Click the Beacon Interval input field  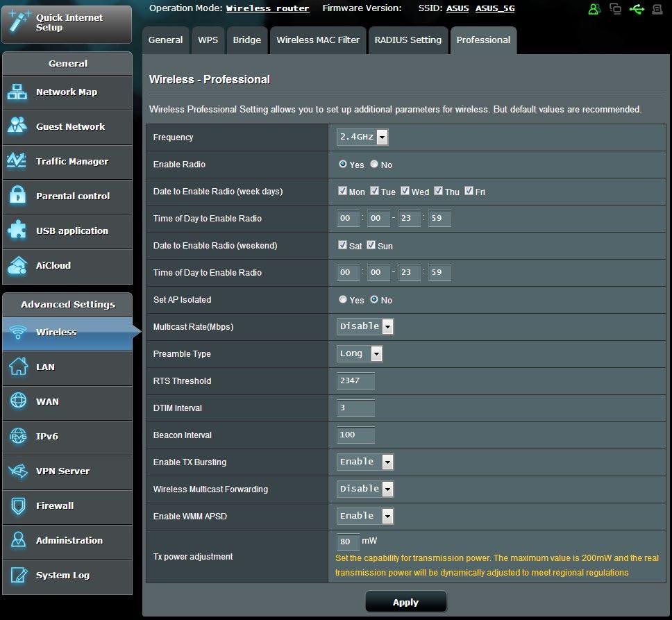355,435
